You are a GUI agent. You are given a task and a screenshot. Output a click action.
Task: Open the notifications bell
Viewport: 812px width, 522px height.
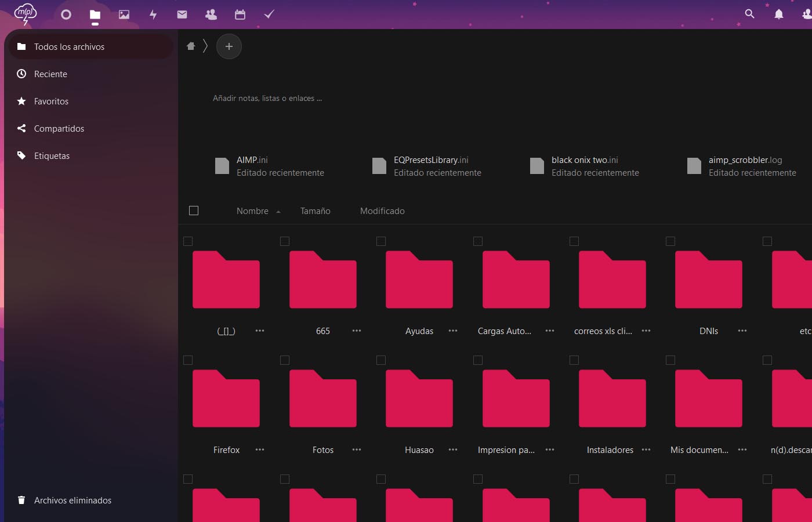pos(779,14)
